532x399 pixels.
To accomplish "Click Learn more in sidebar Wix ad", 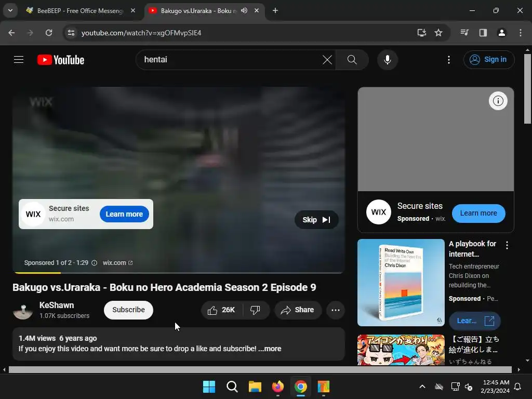I will (478, 213).
